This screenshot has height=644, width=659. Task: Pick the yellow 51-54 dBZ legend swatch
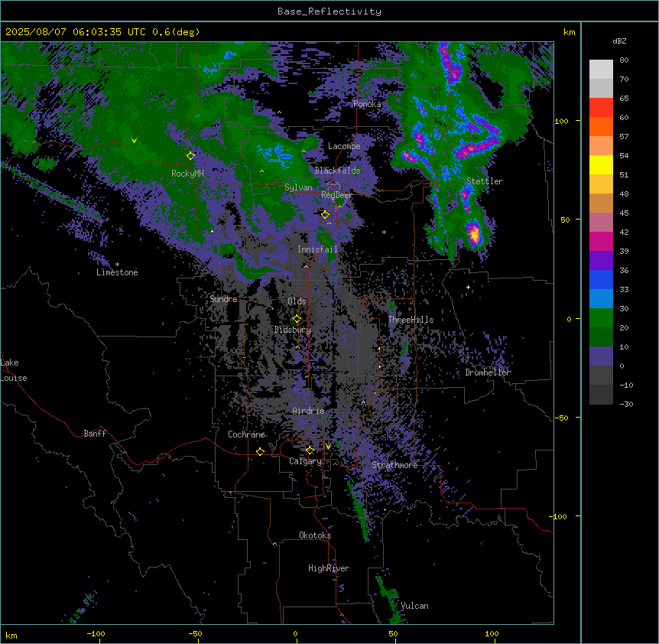601,164
